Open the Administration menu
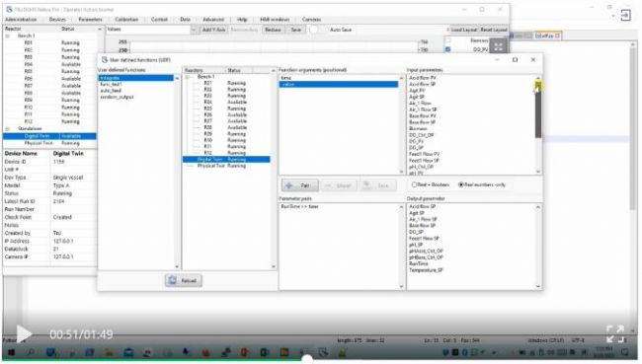642x364 pixels. (x=21, y=19)
